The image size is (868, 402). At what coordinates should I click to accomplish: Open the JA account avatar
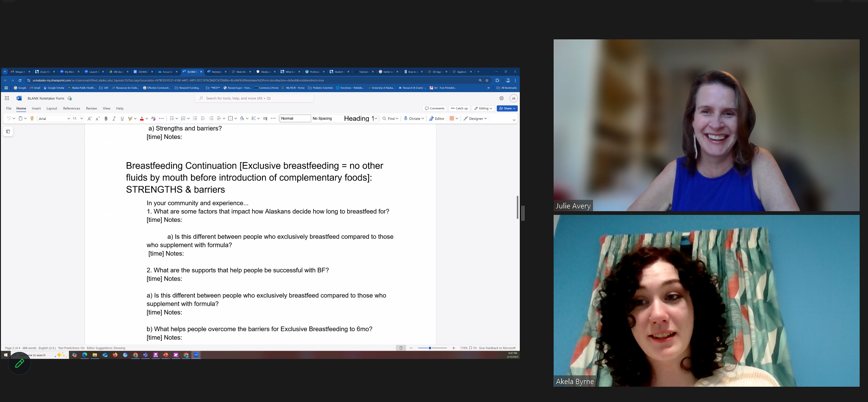click(x=513, y=98)
